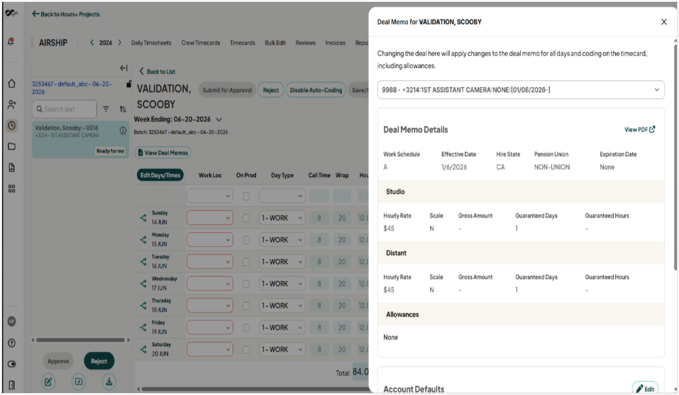Toggle On Prod checkbox for Friday 19 JUN
Screen dimensions: 679x395
coord(246,327)
